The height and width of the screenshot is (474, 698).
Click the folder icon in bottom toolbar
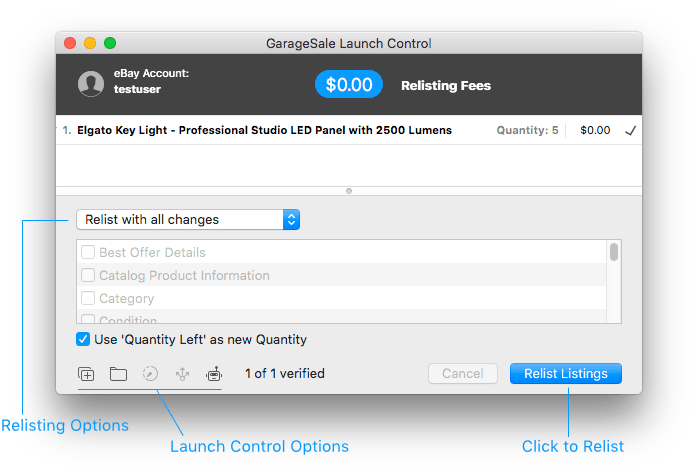point(118,374)
